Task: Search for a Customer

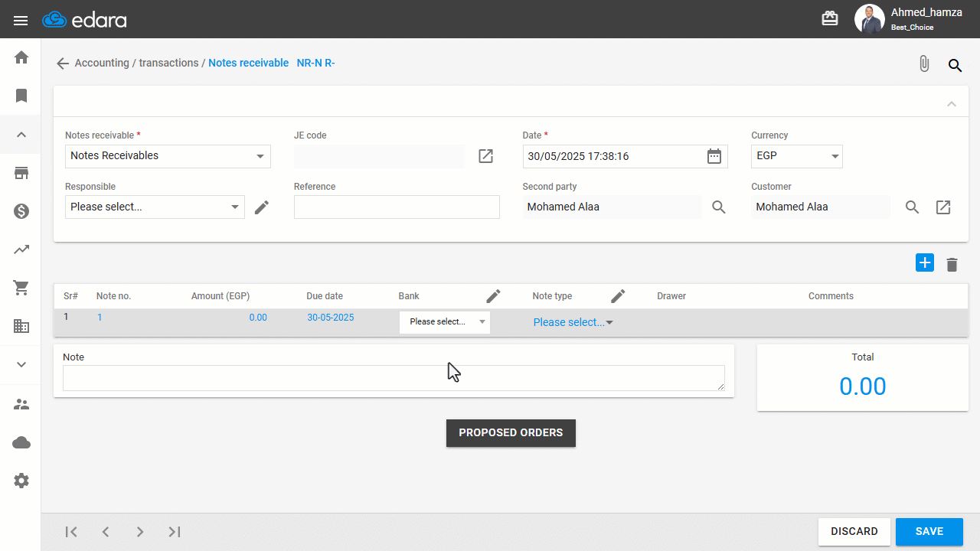Action: click(x=912, y=207)
